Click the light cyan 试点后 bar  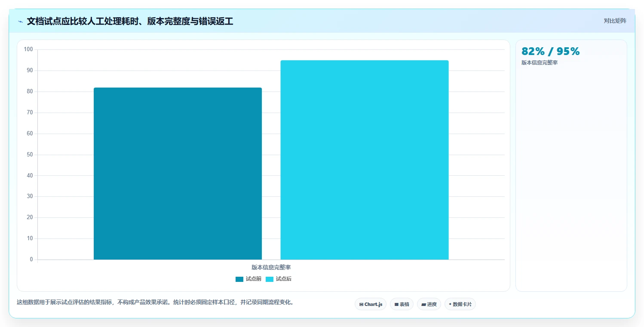pos(365,160)
